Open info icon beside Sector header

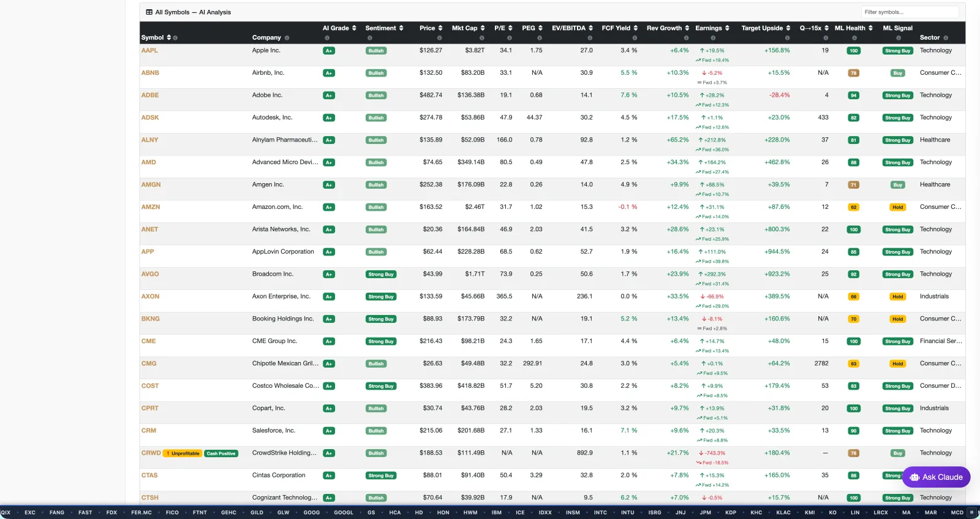coord(946,38)
